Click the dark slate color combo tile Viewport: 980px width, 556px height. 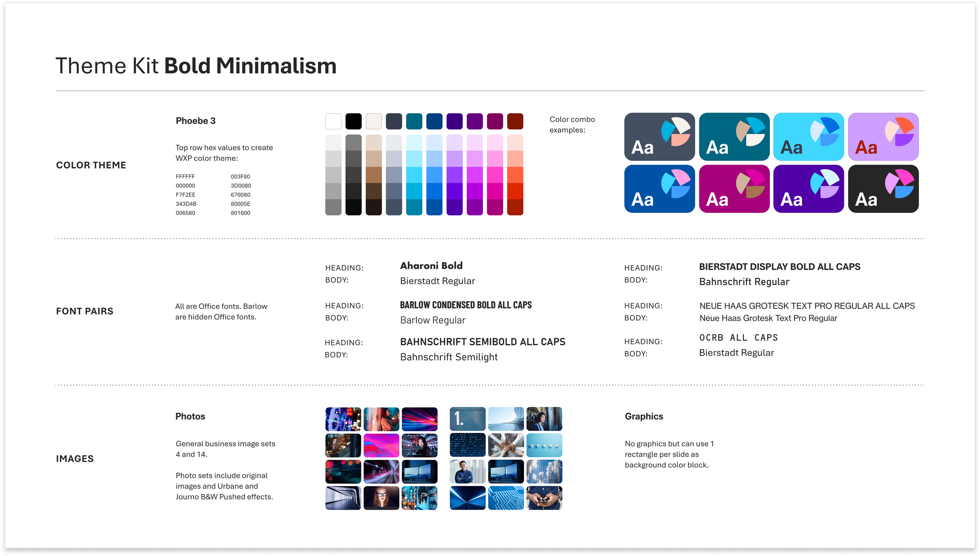(659, 137)
